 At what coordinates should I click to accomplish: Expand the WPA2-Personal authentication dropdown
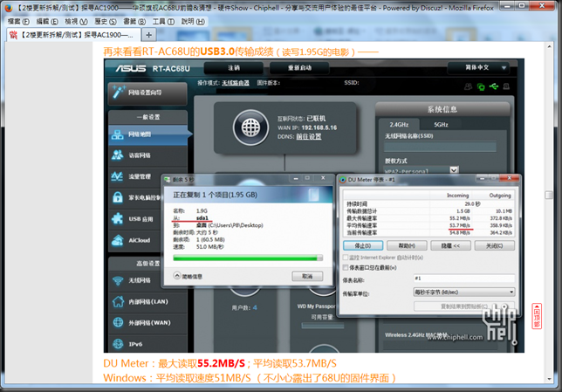(x=454, y=170)
